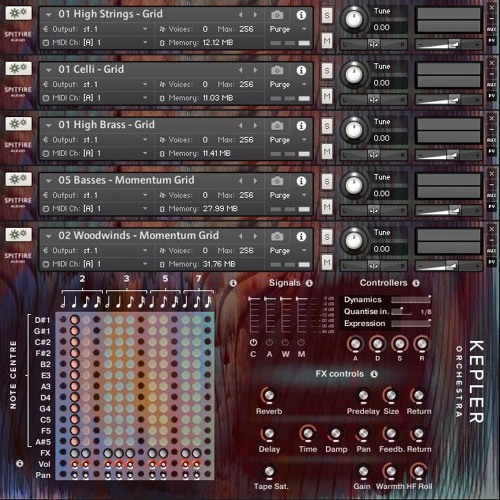Viewport: 500px width, 500px height.
Task: Open snapshot camera for 01 High Strings
Action: click(277, 15)
